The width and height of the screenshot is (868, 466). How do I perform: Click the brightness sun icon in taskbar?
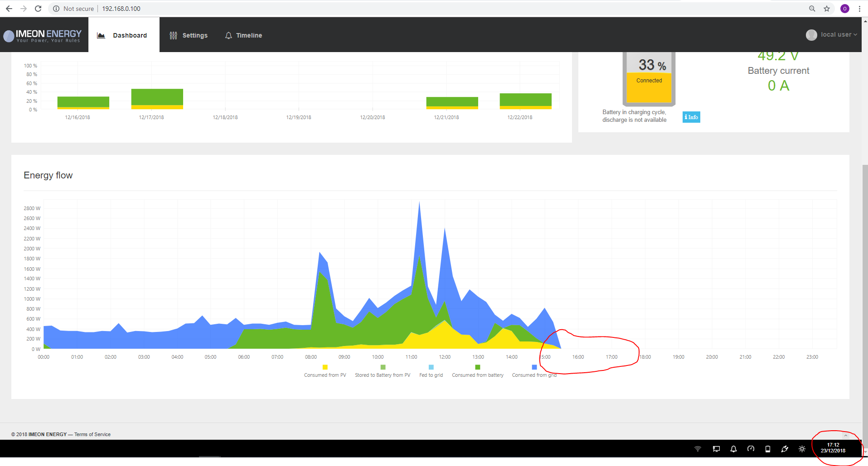coord(802,449)
